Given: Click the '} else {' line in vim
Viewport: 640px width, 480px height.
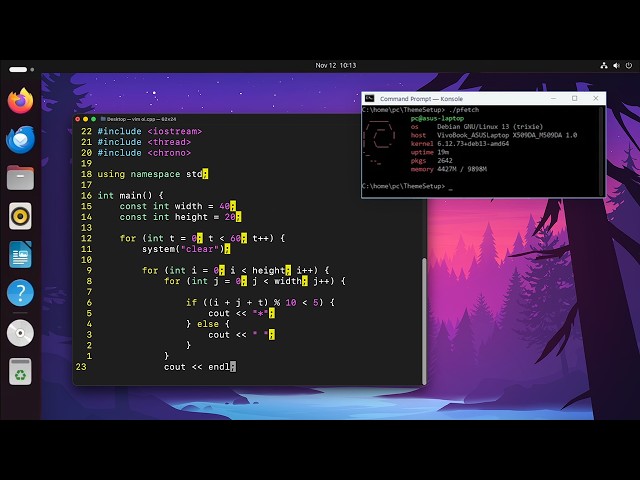Looking at the screenshot, I should coord(208,324).
